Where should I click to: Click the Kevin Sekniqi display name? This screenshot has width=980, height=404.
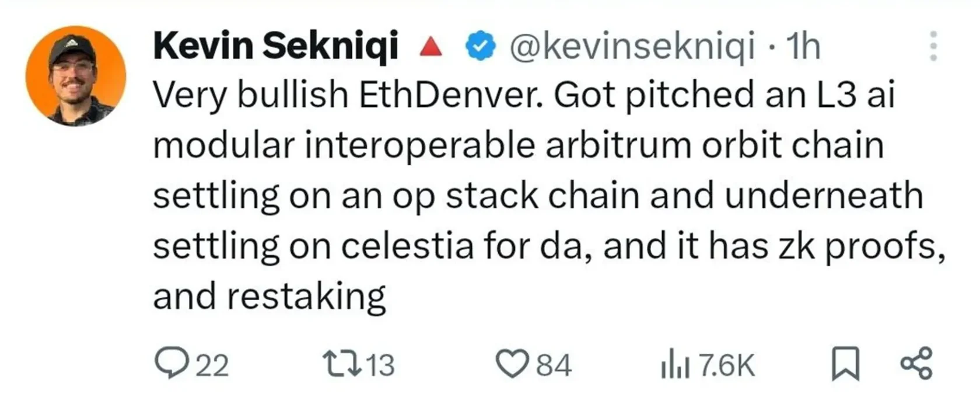pyautogui.click(x=276, y=46)
